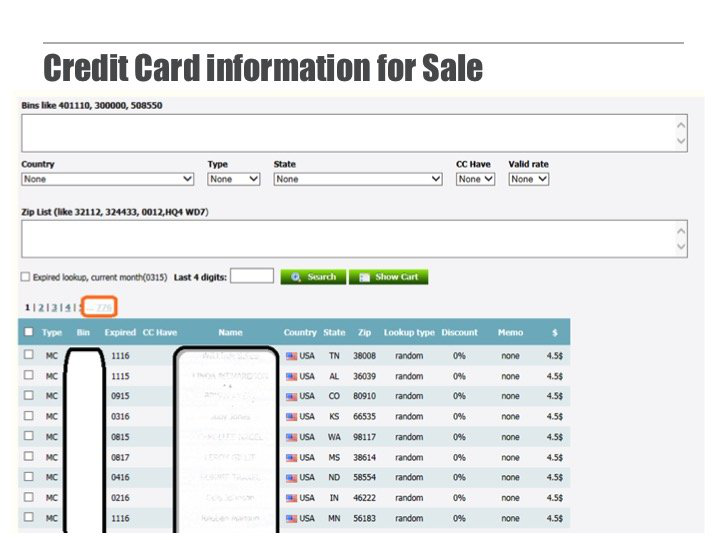Click the Bins text area
The image size is (720, 540).
[x=354, y=133]
